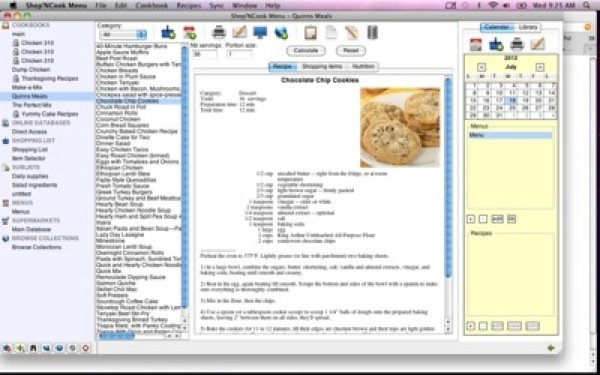Click the blue monitor display icon
Viewport: 600px width, 375px height.
tap(260, 32)
